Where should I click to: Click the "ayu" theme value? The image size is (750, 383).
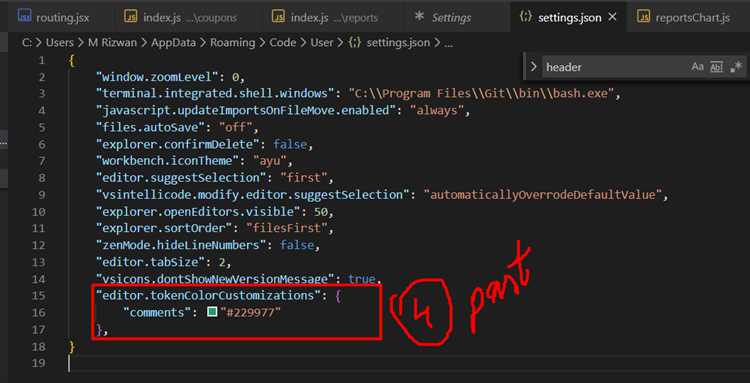(269, 161)
